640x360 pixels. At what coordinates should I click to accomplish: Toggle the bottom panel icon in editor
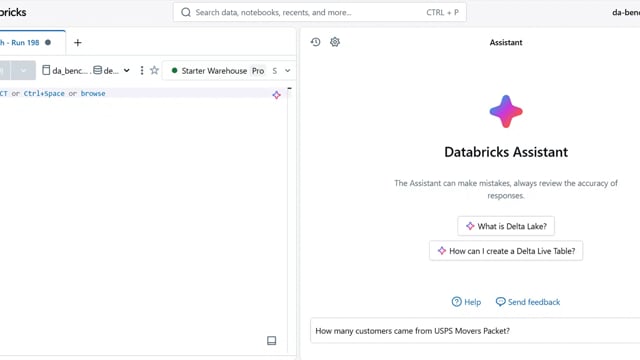[271, 340]
